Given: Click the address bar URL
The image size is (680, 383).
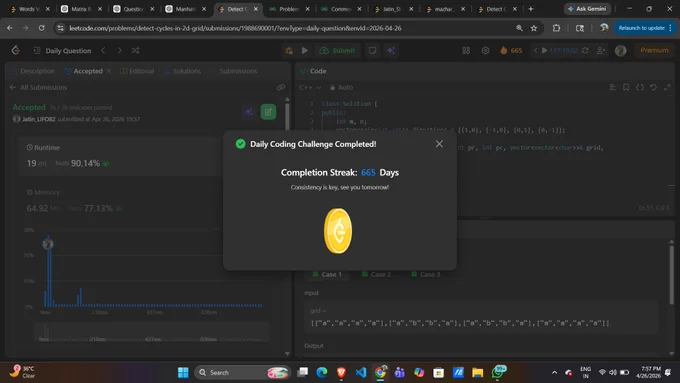Looking at the screenshot, I should point(235,28).
